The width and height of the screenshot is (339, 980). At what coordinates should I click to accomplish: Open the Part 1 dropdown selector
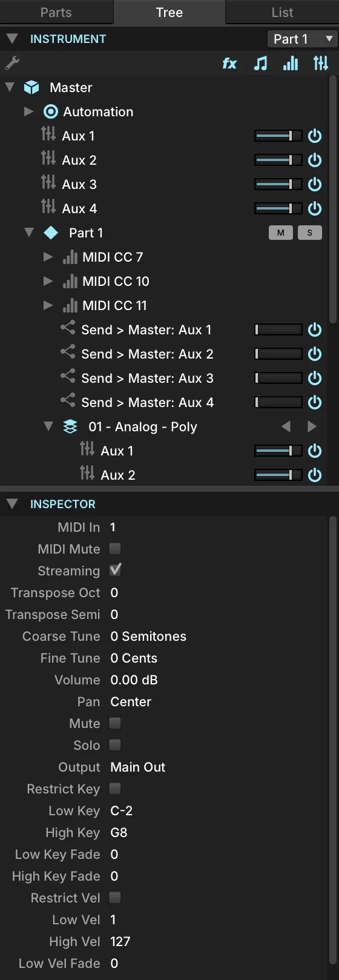click(302, 39)
